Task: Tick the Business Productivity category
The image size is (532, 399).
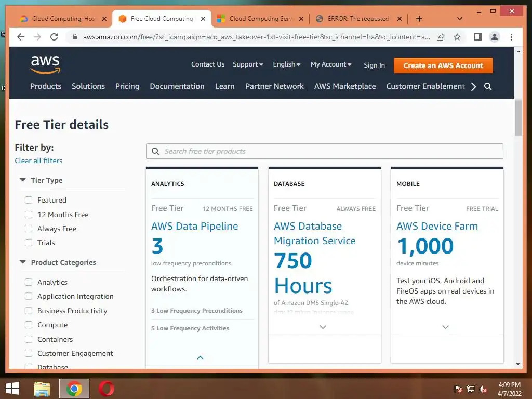Action: (x=29, y=311)
